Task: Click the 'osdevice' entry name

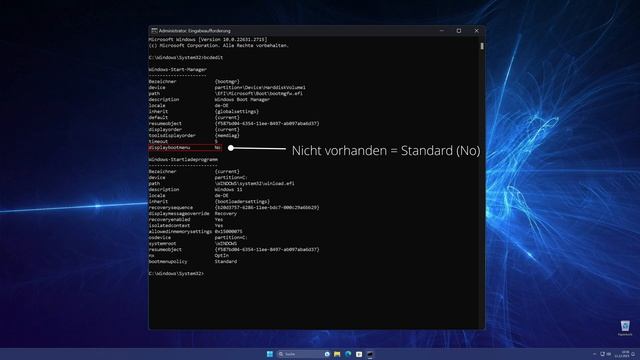Action: pos(160,238)
